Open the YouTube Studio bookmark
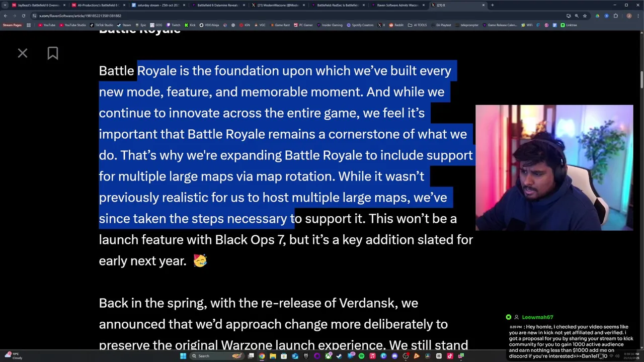Screen dimensions: 644x362 coord(73,25)
